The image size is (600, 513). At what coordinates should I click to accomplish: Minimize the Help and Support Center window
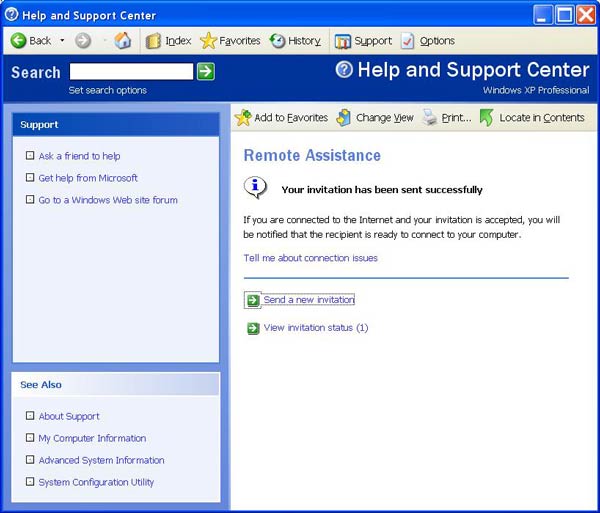pos(543,15)
